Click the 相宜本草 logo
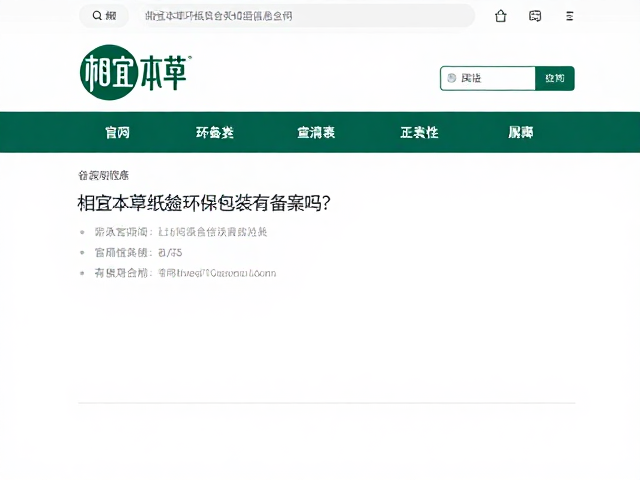The height and width of the screenshot is (480, 640). click(136, 72)
